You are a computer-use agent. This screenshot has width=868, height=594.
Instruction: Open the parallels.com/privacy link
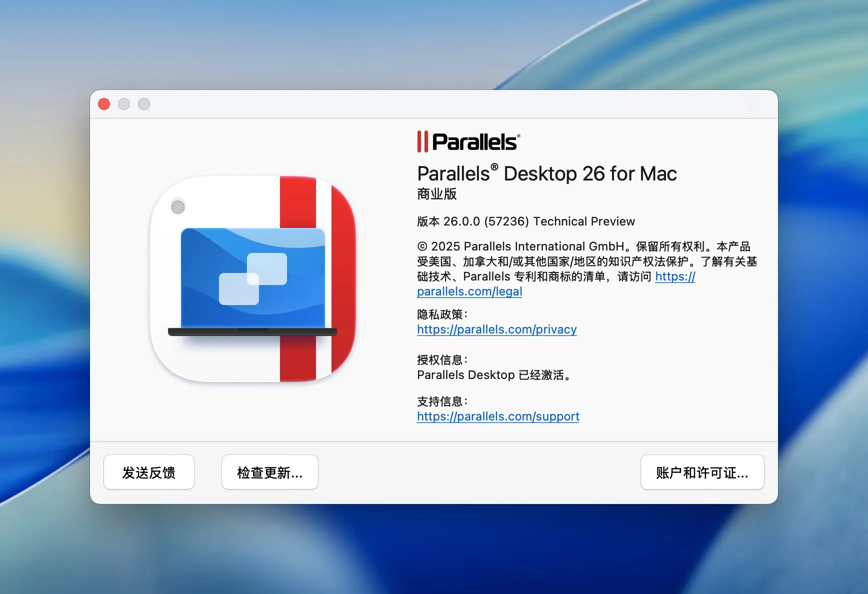(496, 329)
